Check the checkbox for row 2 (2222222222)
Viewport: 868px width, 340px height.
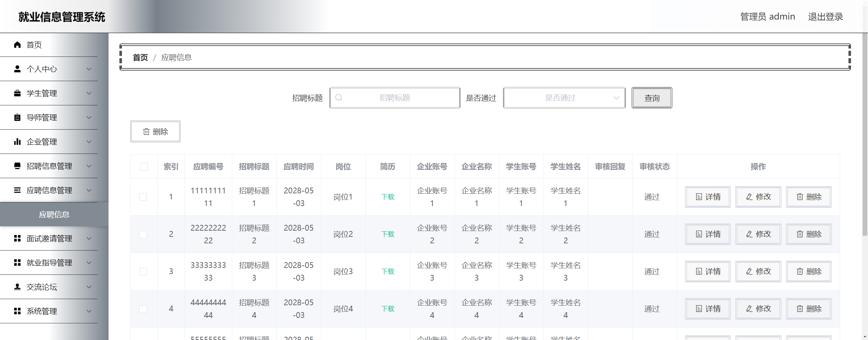(143, 234)
